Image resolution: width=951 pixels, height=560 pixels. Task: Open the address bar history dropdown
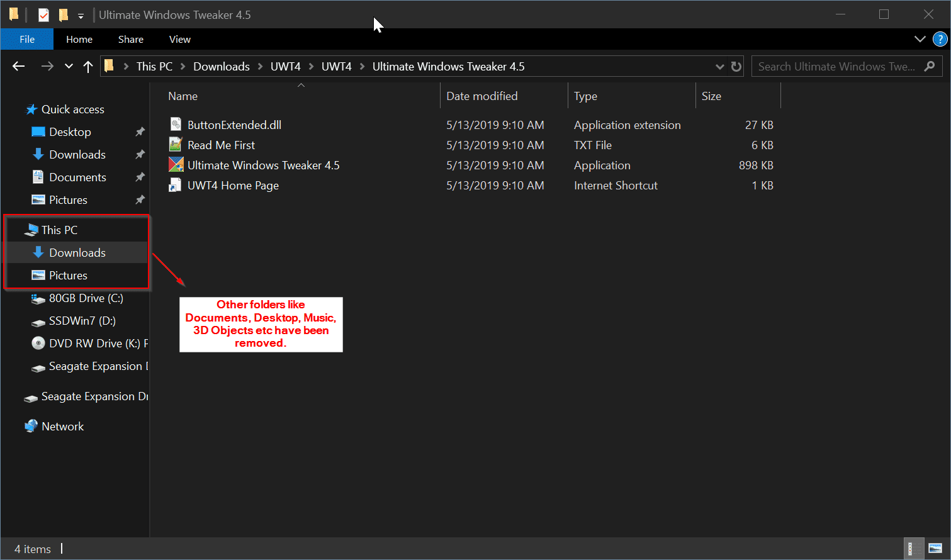tap(719, 67)
